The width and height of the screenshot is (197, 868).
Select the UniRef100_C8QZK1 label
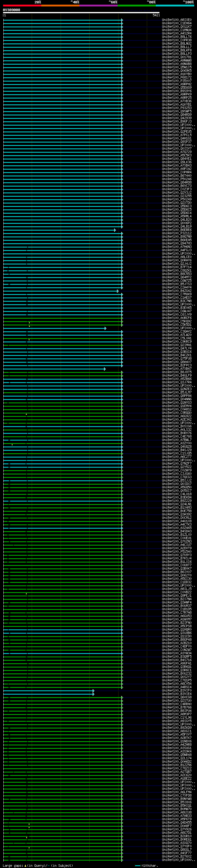(177, 271)
